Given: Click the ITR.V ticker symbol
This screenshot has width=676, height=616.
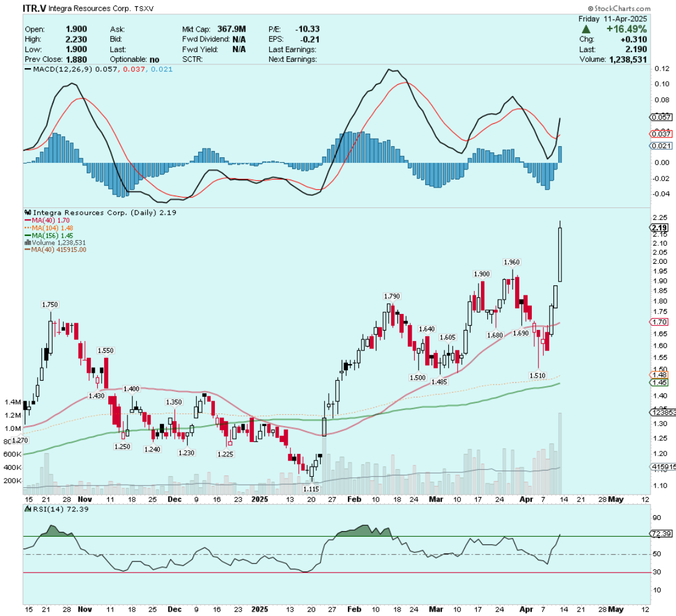Looking at the screenshot, I should click(35, 8).
